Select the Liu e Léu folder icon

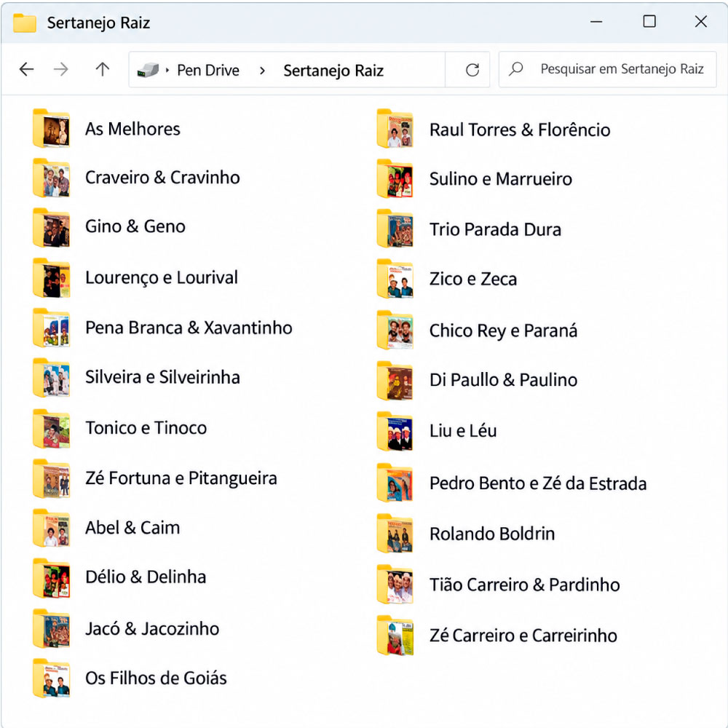tap(395, 431)
